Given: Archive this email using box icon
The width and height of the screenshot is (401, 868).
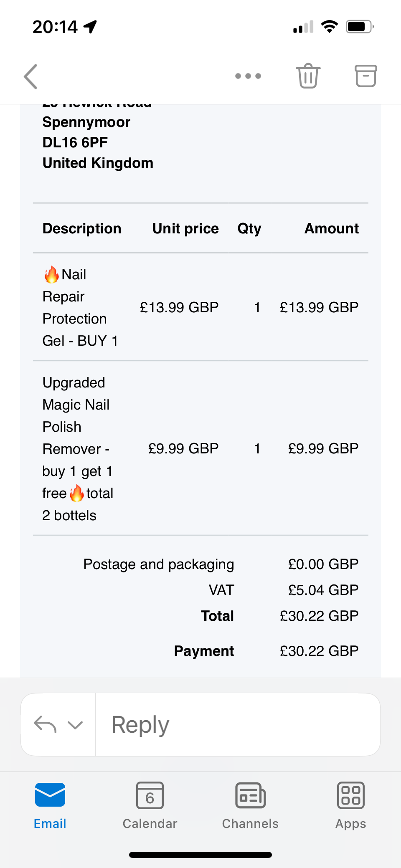Looking at the screenshot, I should click(x=365, y=76).
